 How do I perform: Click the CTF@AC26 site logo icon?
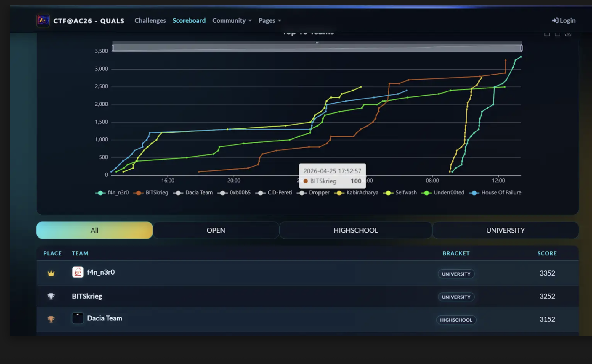pyautogui.click(x=43, y=20)
